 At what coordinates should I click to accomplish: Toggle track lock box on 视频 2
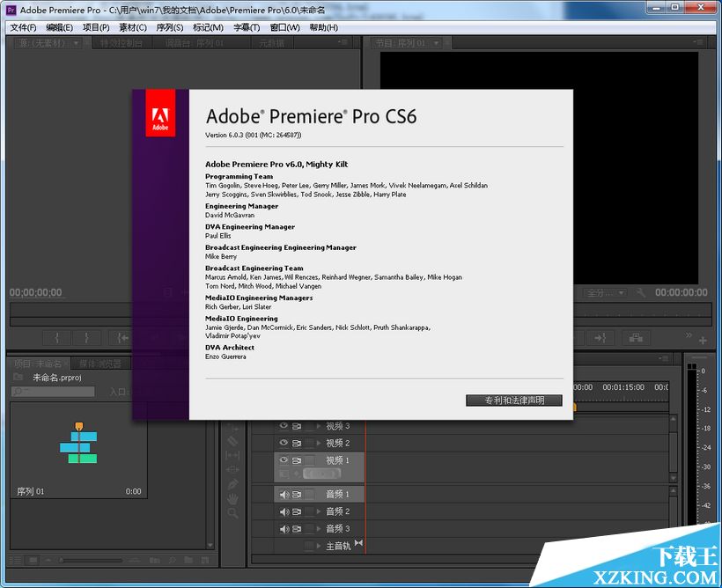(309, 443)
